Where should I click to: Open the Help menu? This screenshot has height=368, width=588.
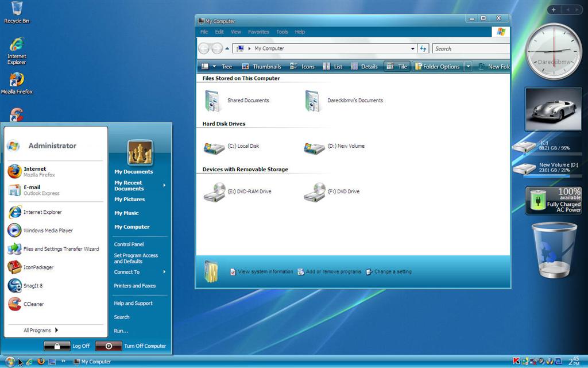tap(300, 32)
